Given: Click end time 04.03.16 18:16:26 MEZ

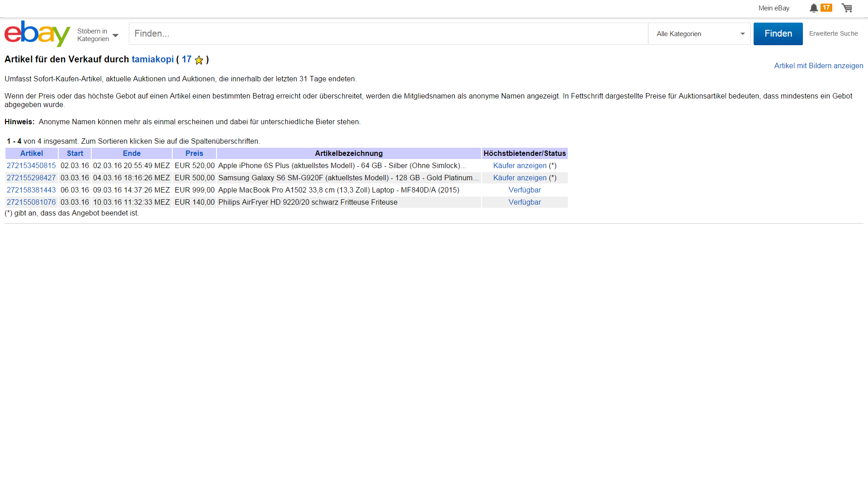Looking at the screenshot, I should pyautogui.click(x=132, y=178).
